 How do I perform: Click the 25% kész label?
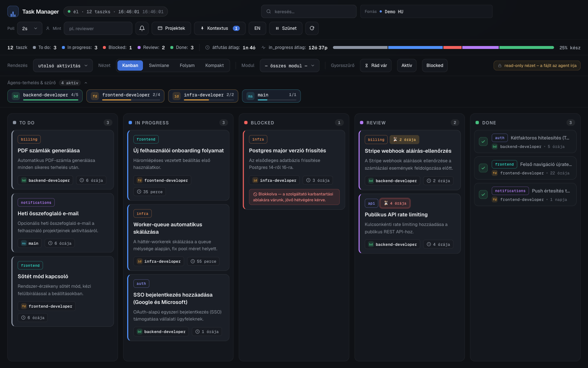click(570, 48)
